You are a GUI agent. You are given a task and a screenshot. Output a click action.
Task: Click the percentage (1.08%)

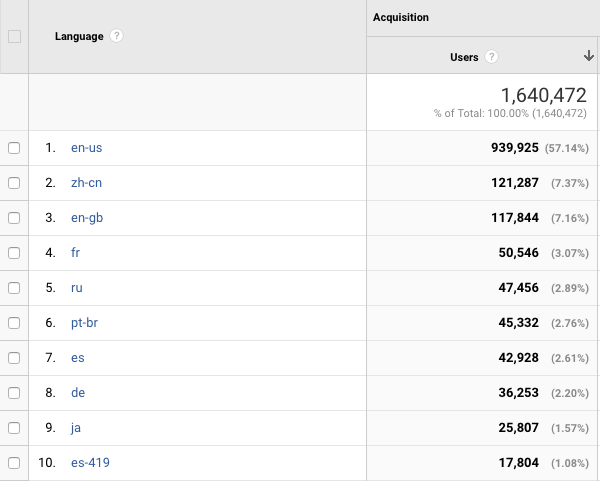click(570, 463)
